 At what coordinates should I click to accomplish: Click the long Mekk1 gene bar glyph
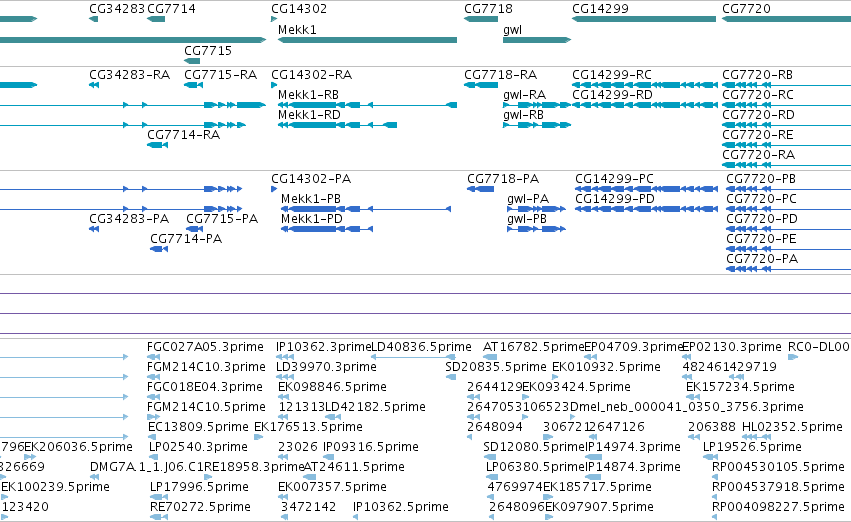[367, 40]
